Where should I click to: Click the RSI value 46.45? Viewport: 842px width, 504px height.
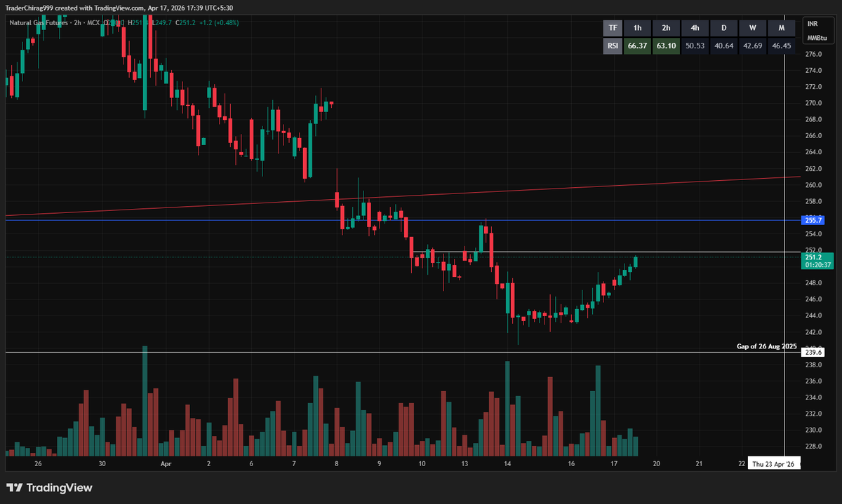click(x=781, y=46)
